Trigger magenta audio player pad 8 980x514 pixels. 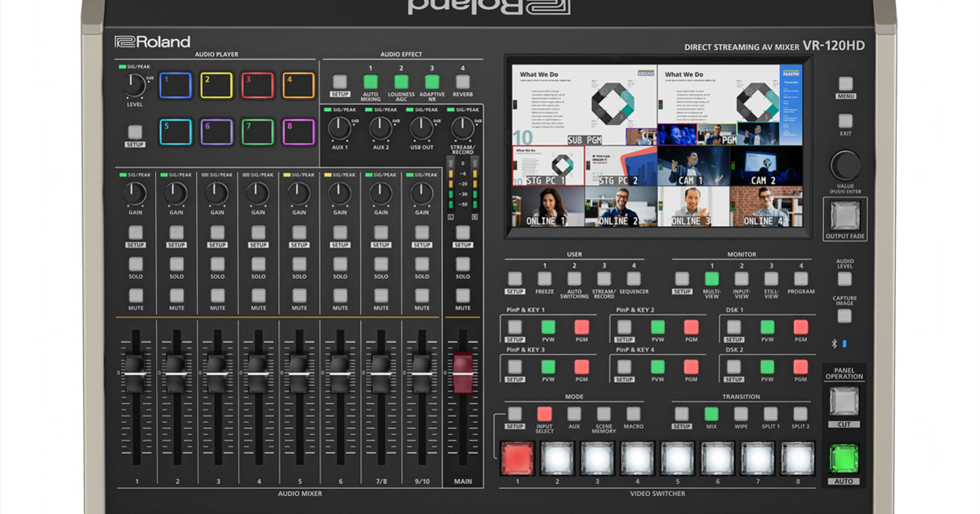(x=298, y=131)
